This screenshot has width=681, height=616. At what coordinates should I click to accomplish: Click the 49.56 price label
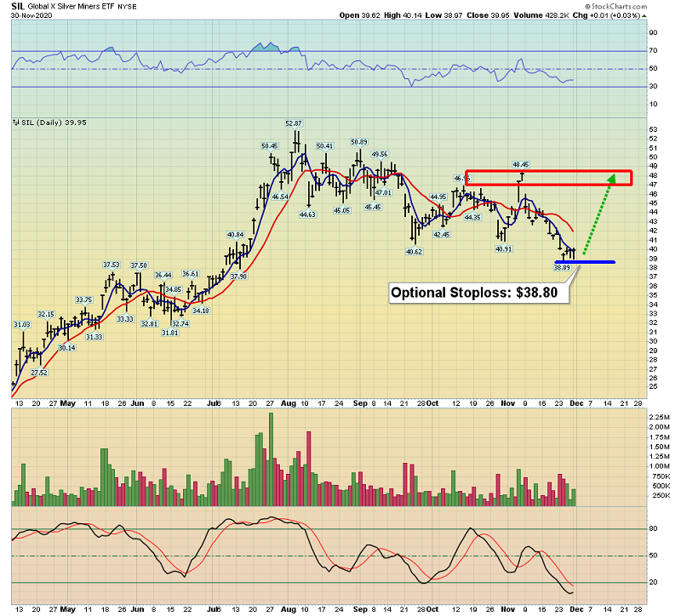(x=380, y=154)
